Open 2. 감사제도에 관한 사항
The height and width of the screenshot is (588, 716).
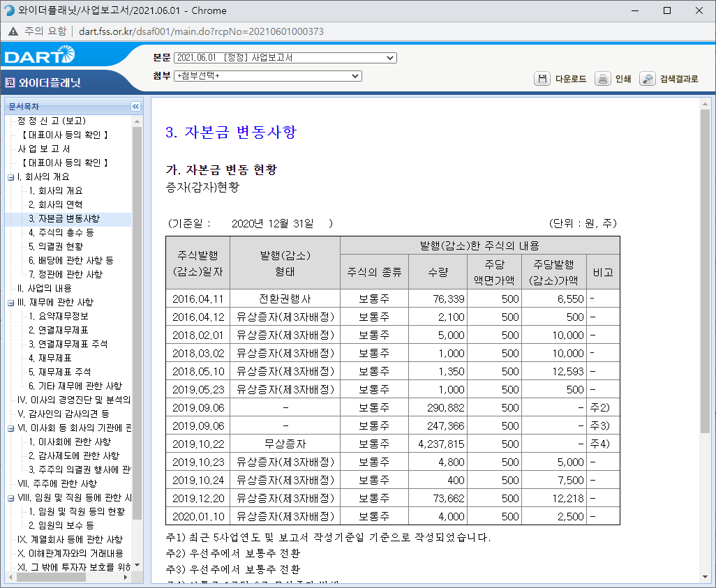pyautogui.click(x=74, y=455)
